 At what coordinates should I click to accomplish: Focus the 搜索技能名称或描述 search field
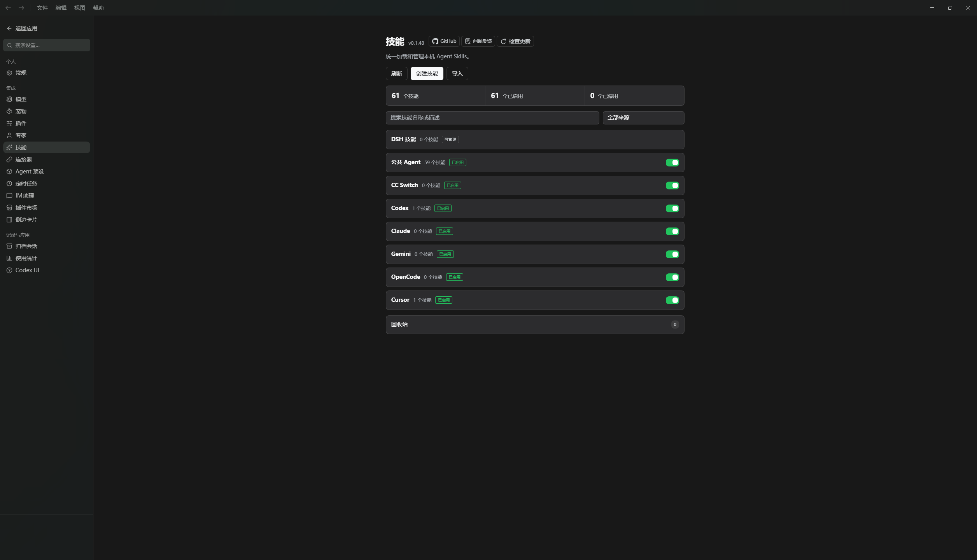point(492,118)
